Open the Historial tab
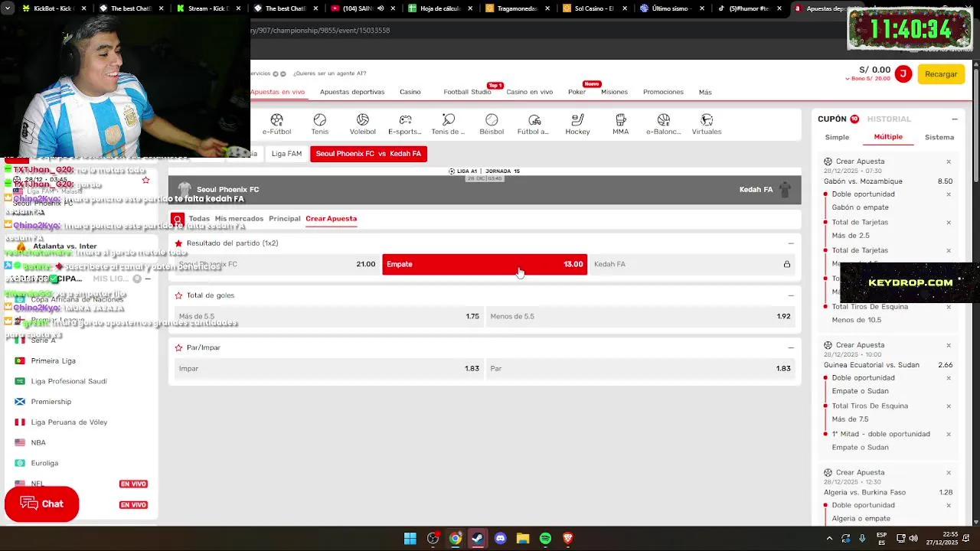The width and height of the screenshot is (980, 551). pyautogui.click(x=889, y=119)
